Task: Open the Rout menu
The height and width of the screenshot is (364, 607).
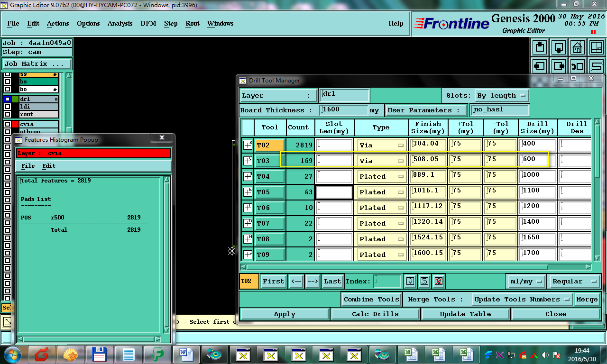Action: click(193, 23)
